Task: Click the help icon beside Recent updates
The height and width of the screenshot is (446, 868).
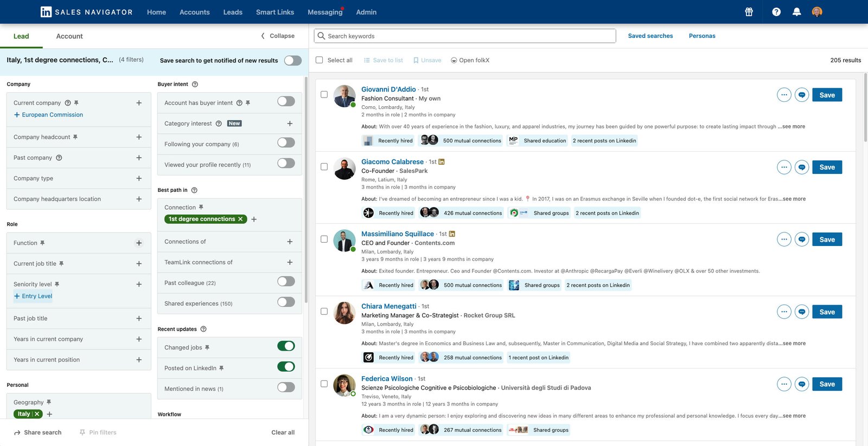Action: (x=203, y=329)
